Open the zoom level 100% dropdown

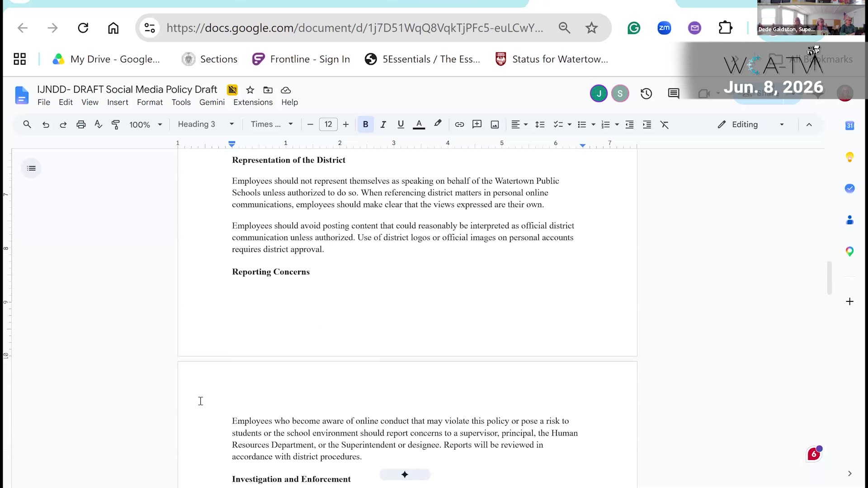coord(146,124)
